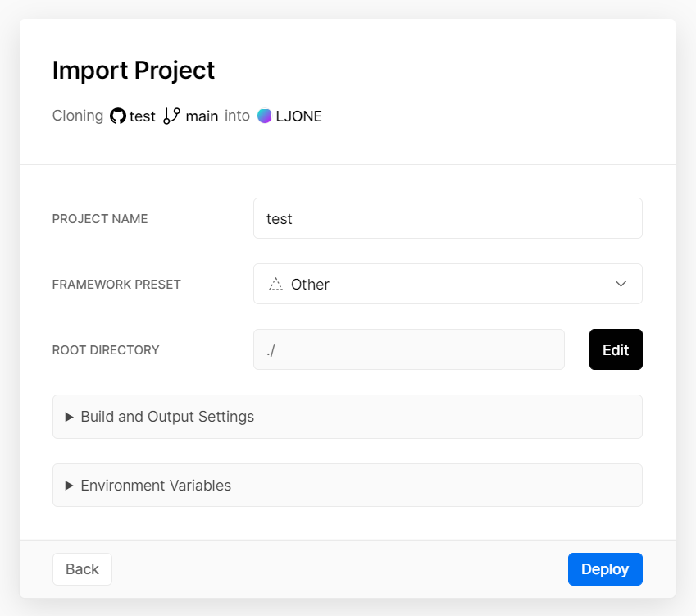The width and height of the screenshot is (696, 616).
Task: Click the 'main' branch name
Action: point(202,116)
